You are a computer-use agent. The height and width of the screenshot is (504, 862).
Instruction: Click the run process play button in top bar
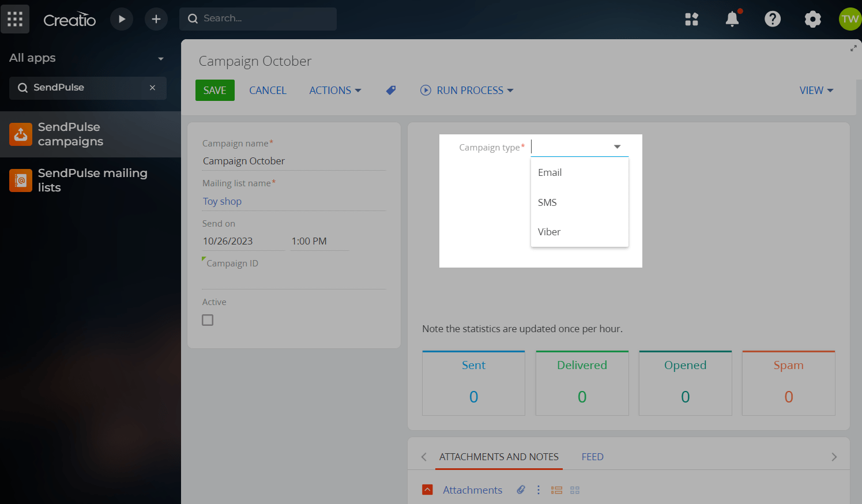click(x=122, y=19)
